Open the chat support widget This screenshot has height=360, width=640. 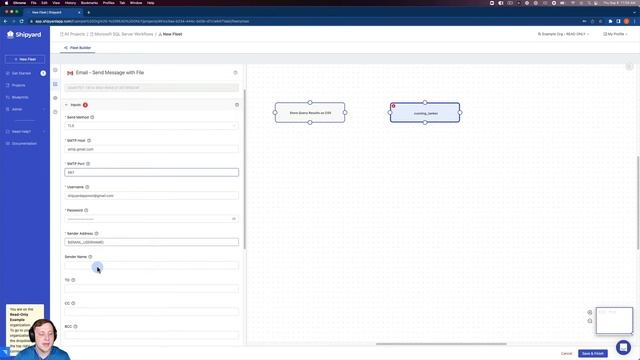tap(623, 347)
